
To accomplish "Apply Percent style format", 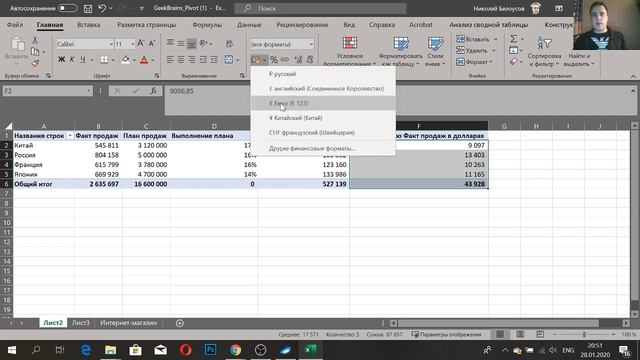I will click(274, 60).
